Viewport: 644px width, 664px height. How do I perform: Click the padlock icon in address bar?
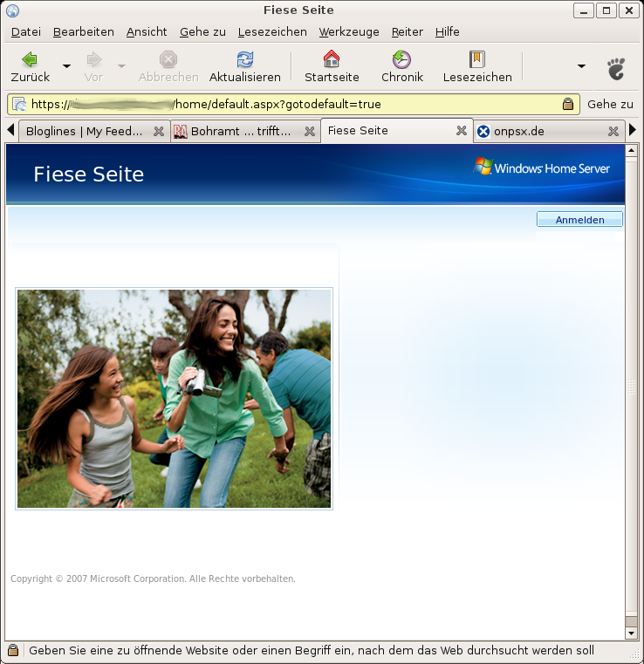[568, 104]
